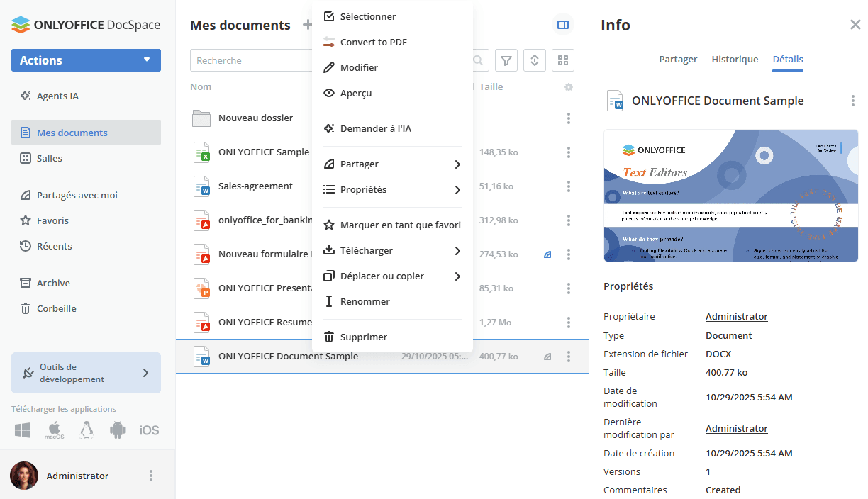Open the Actions dropdown menu
The image size is (868, 499).
(x=86, y=60)
